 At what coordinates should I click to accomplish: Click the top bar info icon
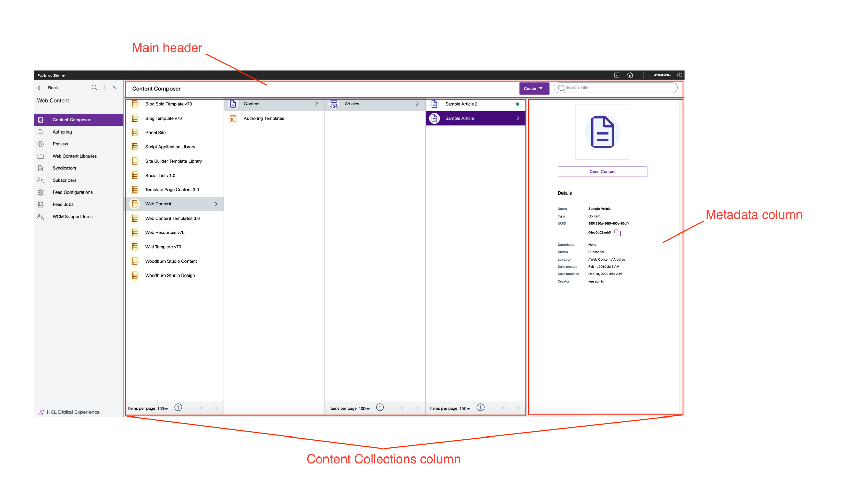(679, 75)
